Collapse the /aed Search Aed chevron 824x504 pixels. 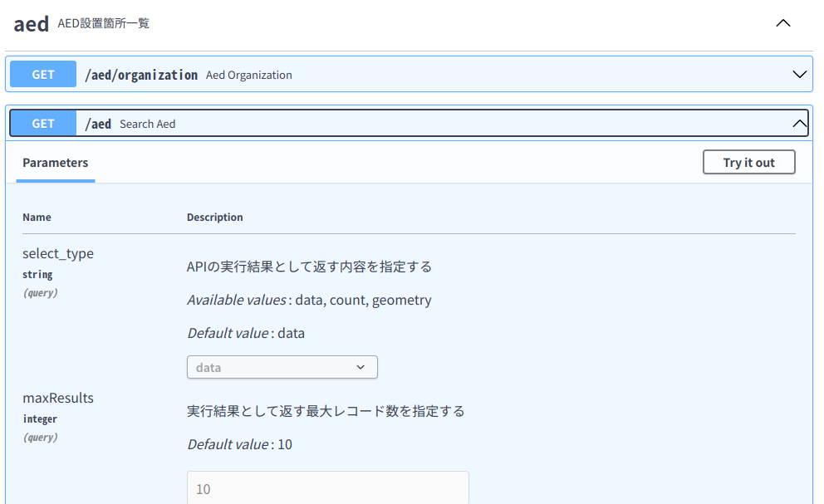click(x=799, y=124)
